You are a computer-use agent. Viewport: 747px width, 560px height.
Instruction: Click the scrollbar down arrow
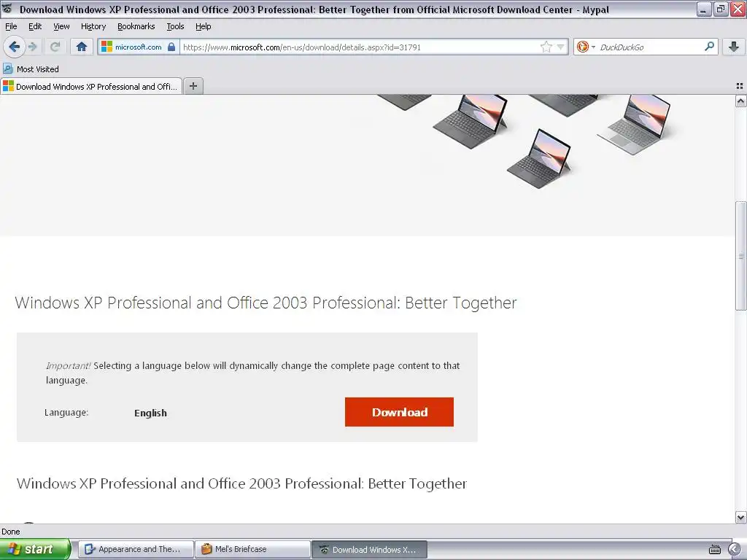coord(740,517)
